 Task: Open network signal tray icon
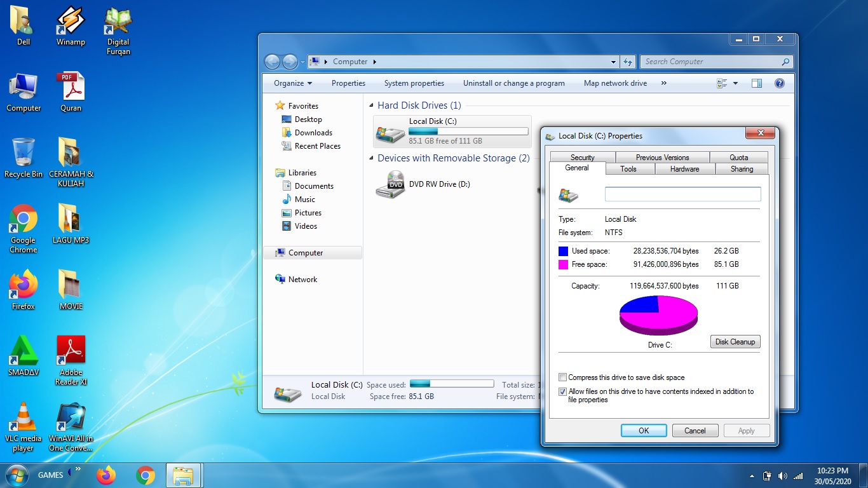pyautogui.click(x=798, y=476)
